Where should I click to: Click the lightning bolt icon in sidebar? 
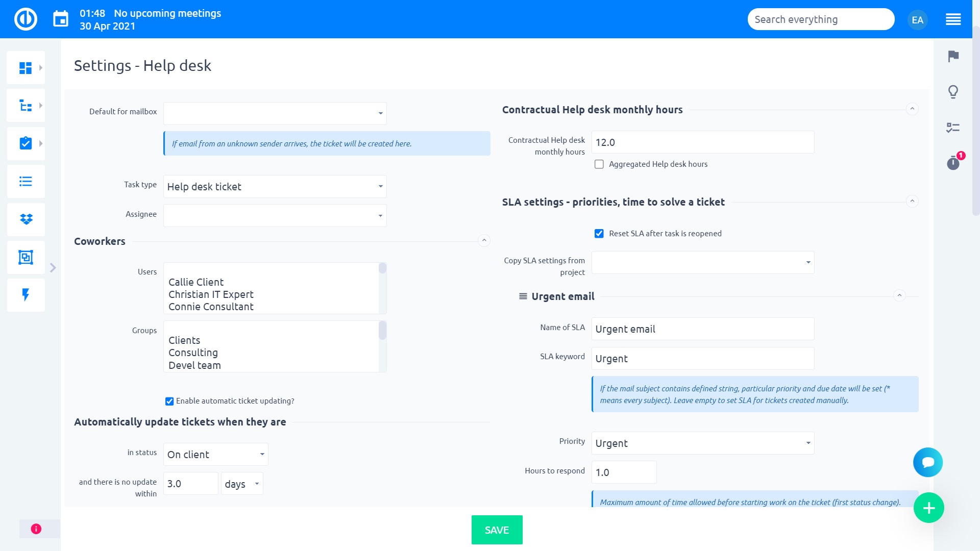(26, 295)
